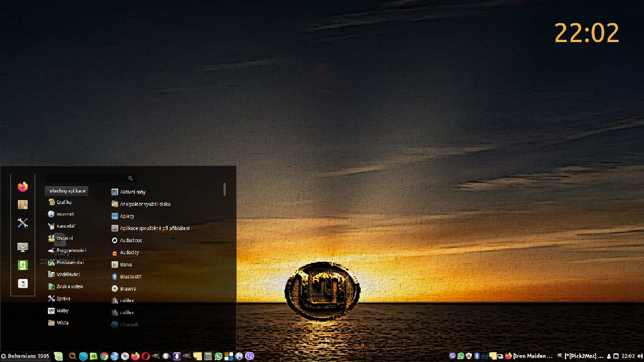Launch Audacity from the application list

[129, 252]
